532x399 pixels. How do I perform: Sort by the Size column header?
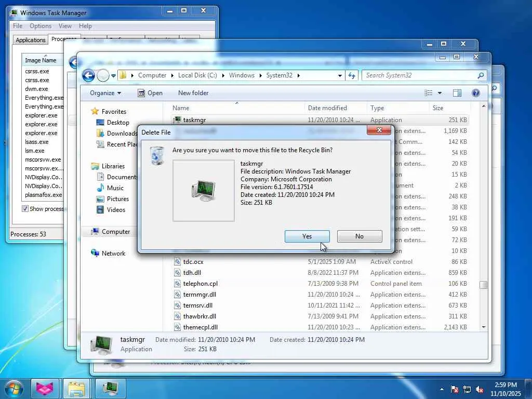coord(449,108)
